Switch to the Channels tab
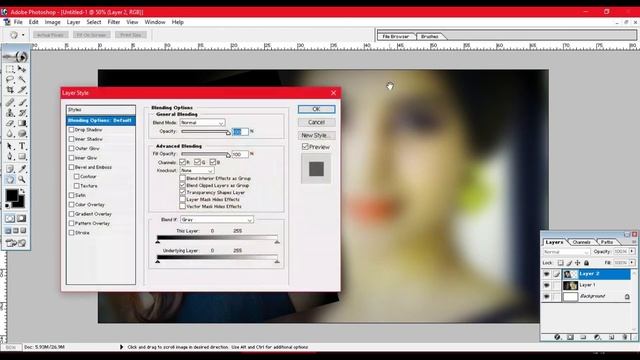Screen dimensions: 640x360 [x=581, y=242]
